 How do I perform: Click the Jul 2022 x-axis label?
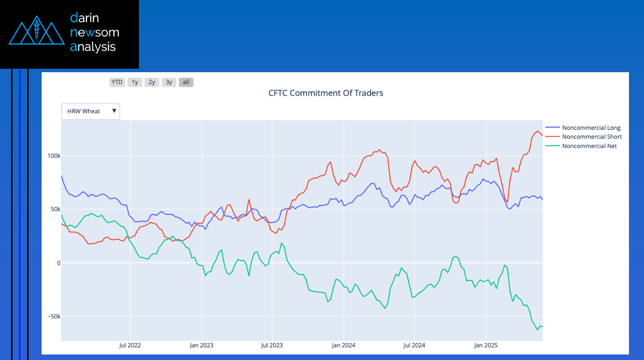coord(130,345)
